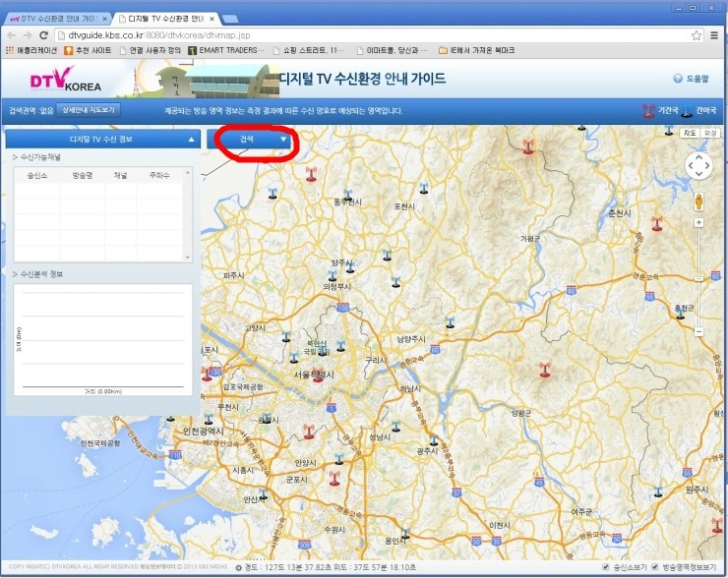Switch to the first DTV 수신환경 browser tab
This screenshot has height=578, width=728.
coord(54,19)
